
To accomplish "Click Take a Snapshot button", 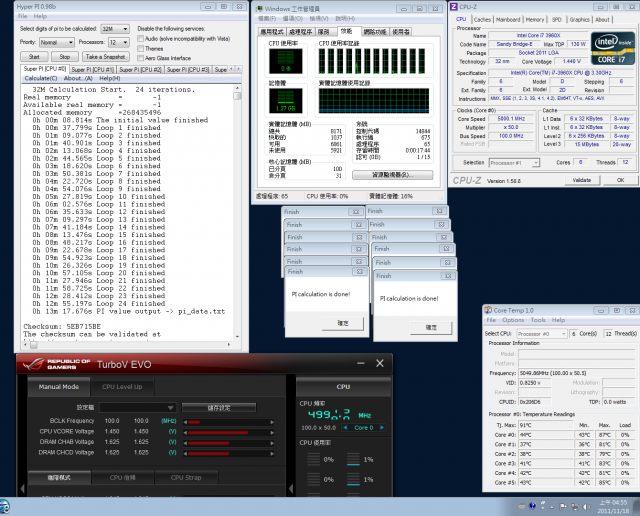I will pyautogui.click(x=105, y=57).
